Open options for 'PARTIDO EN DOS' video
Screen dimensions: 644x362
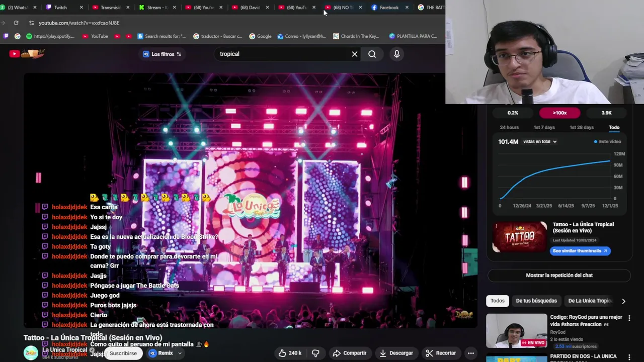pyautogui.click(x=629, y=357)
